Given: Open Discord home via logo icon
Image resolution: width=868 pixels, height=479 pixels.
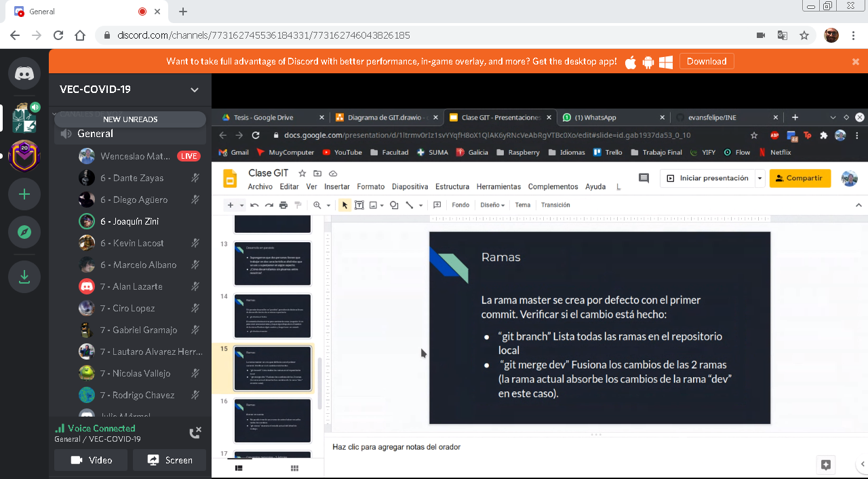Looking at the screenshot, I should tap(24, 74).
